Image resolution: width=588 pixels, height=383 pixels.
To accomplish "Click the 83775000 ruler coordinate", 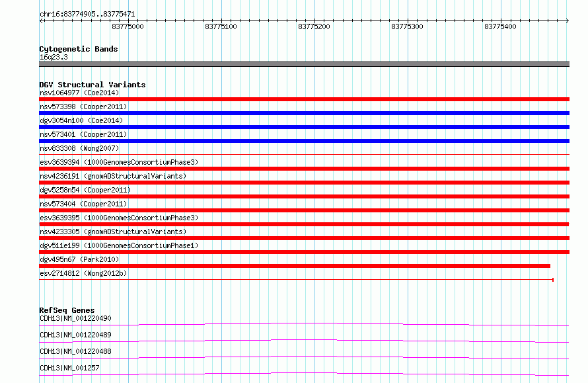I will (x=128, y=26).
